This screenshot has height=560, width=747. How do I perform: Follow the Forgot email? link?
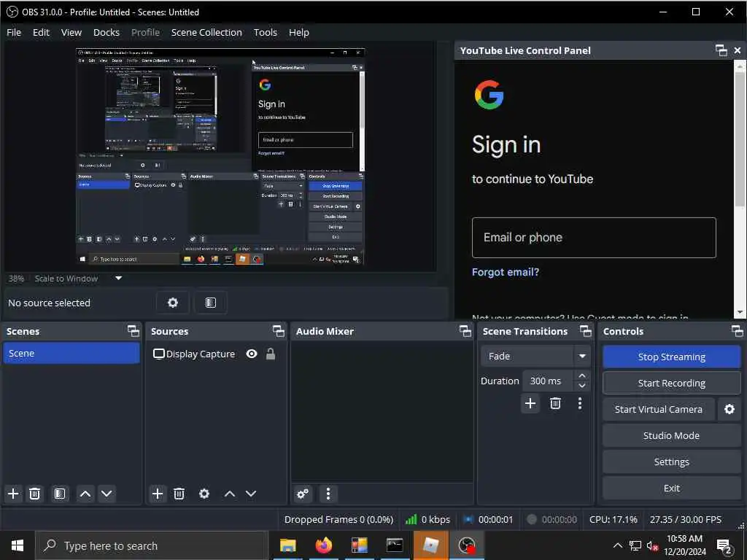(x=506, y=272)
